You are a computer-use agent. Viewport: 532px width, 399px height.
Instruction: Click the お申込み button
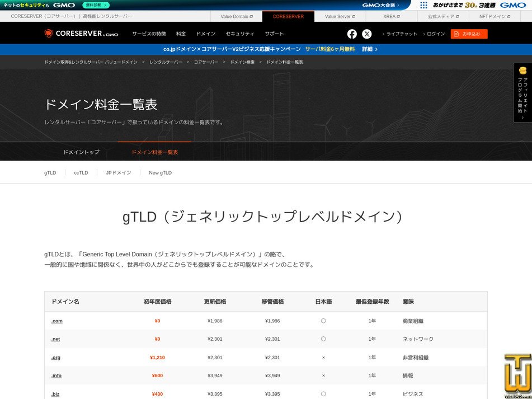[469, 34]
